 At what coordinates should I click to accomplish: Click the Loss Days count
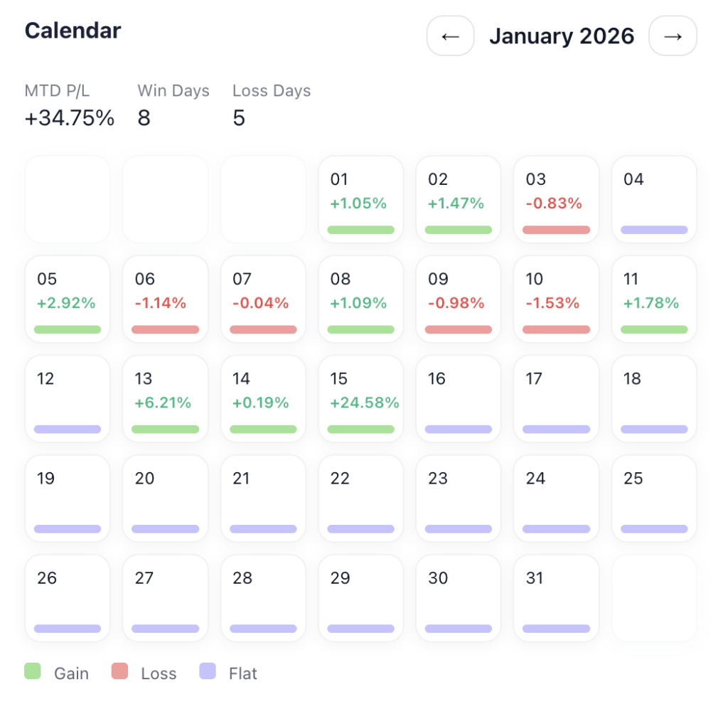239,117
